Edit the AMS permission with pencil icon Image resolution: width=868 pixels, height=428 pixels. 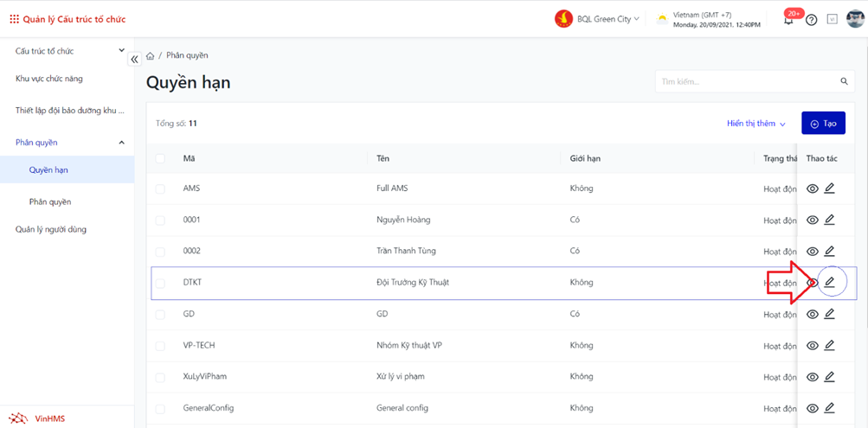tap(829, 188)
